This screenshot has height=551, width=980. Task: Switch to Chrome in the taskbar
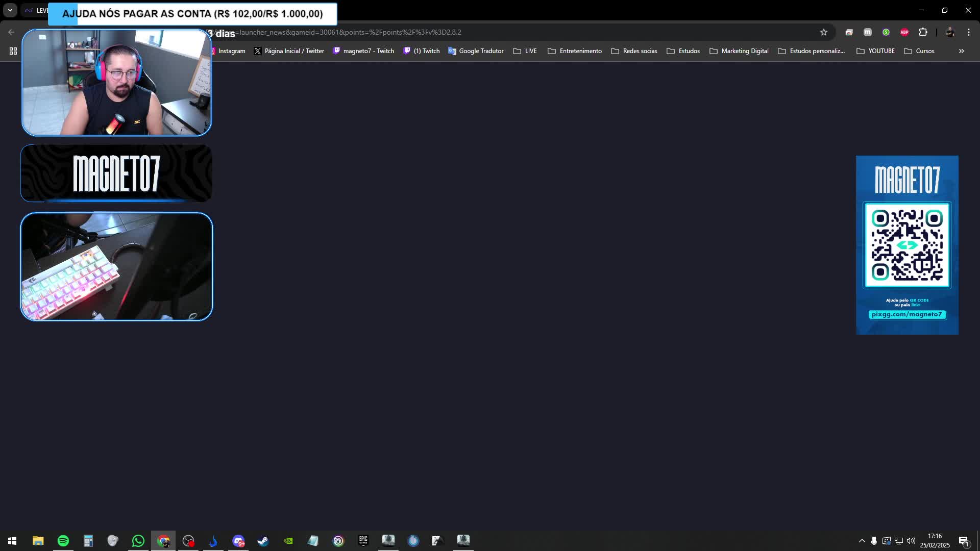tap(163, 541)
